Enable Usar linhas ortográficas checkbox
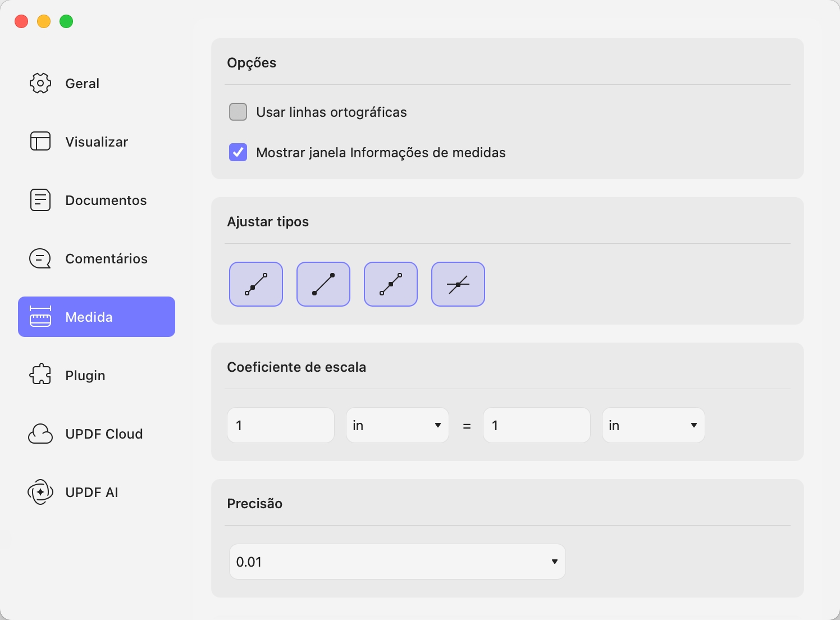Viewport: 840px width, 620px height. (x=238, y=112)
